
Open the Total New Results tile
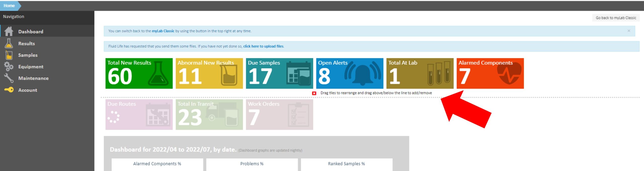[139, 73]
